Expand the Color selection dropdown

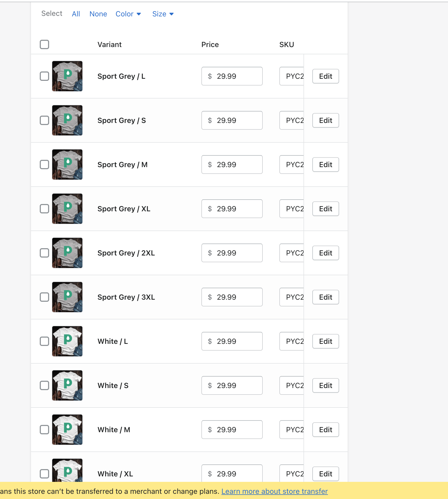pyautogui.click(x=128, y=14)
